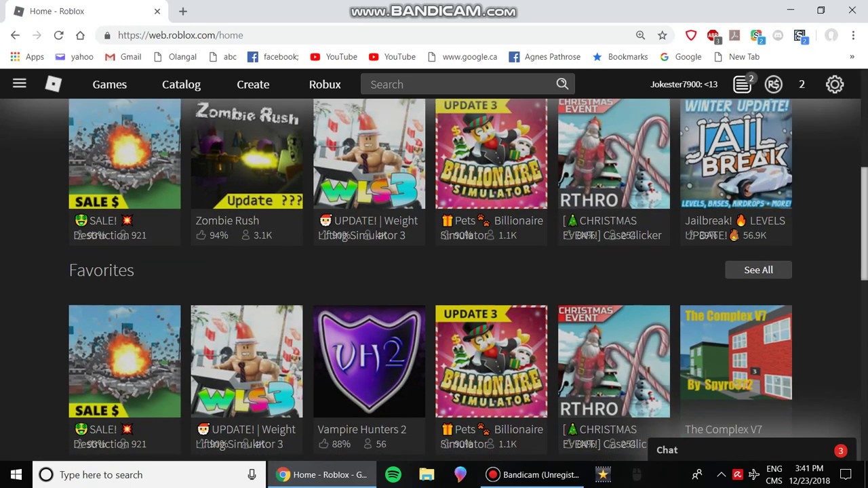Open the Roblox notifications feed icon

743,84
